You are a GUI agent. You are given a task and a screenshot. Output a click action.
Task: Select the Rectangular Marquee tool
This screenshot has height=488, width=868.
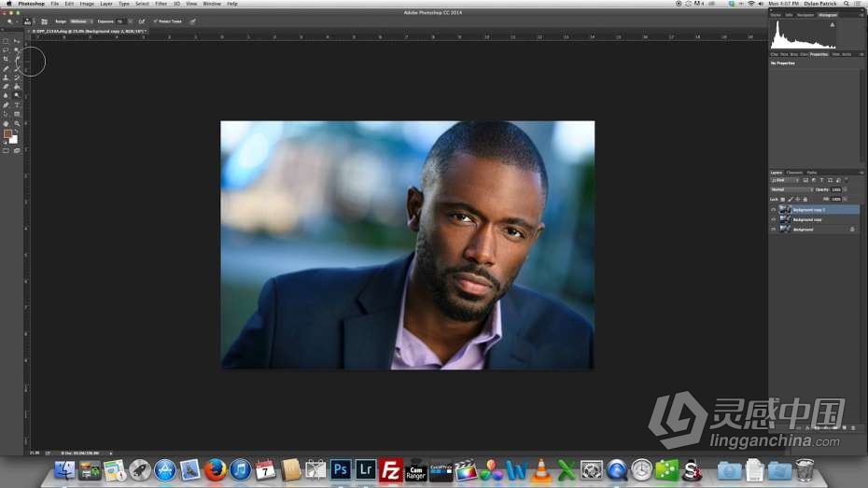coord(6,41)
